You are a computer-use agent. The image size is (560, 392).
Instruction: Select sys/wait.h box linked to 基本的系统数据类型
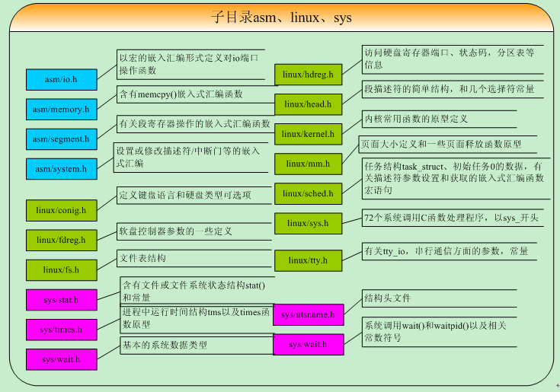click(62, 359)
